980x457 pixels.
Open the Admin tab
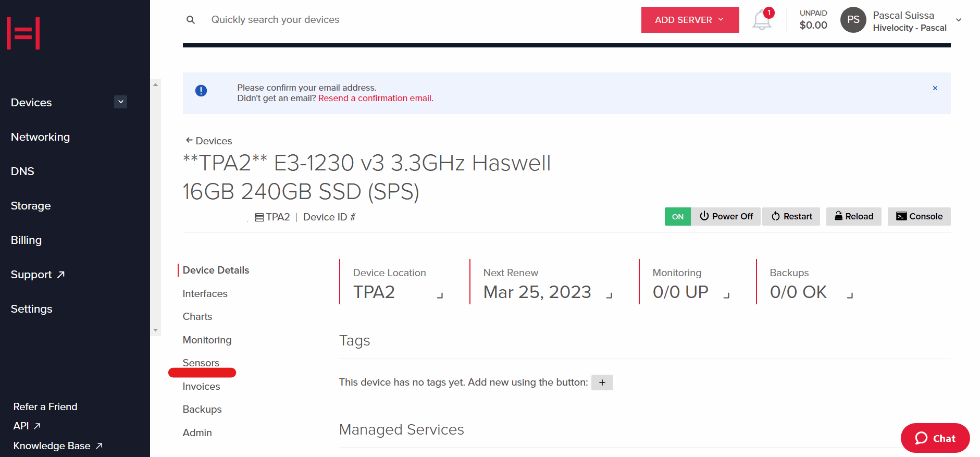[197, 433]
